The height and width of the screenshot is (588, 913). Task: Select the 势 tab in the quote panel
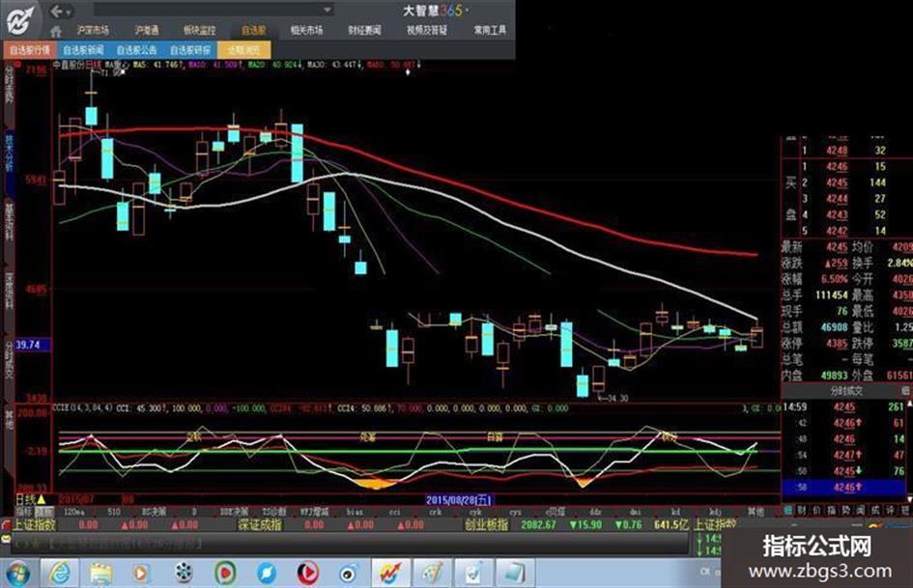(846, 510)
